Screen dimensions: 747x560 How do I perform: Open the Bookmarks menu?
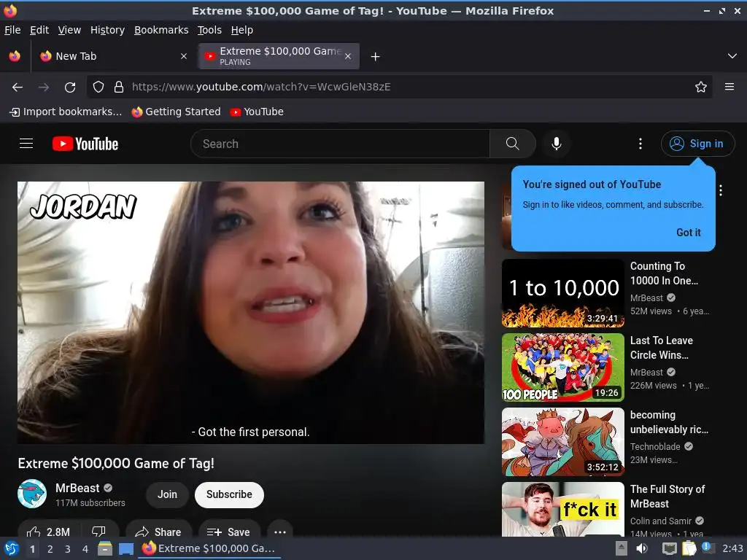click(161, 30)
